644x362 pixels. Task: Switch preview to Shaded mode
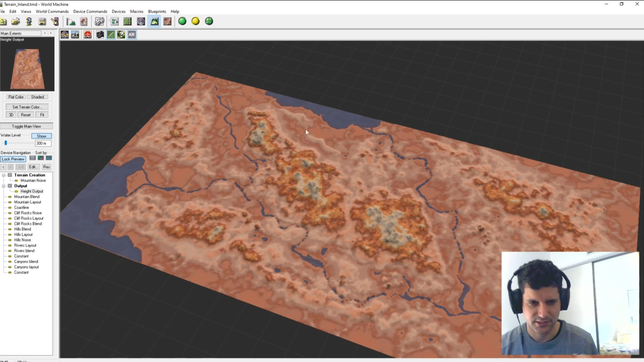point(37,97)
